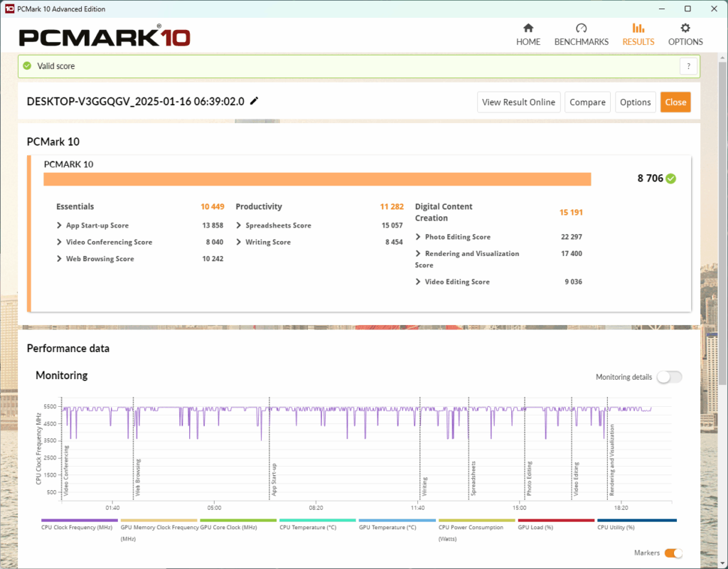This screenshot has width=728, height=569.
Task: Click the overall score 8 706
Action: tap(650, 179)
